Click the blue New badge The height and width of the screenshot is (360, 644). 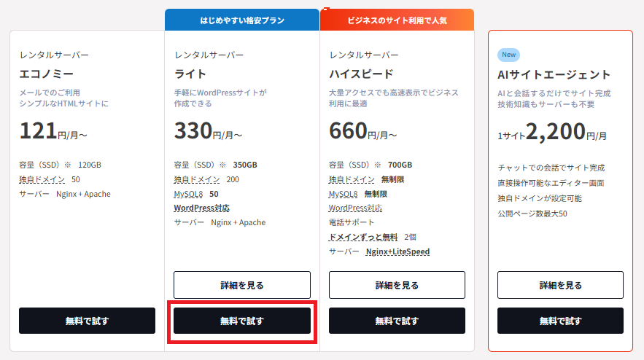pyautogui.click(x=508, y=55)
